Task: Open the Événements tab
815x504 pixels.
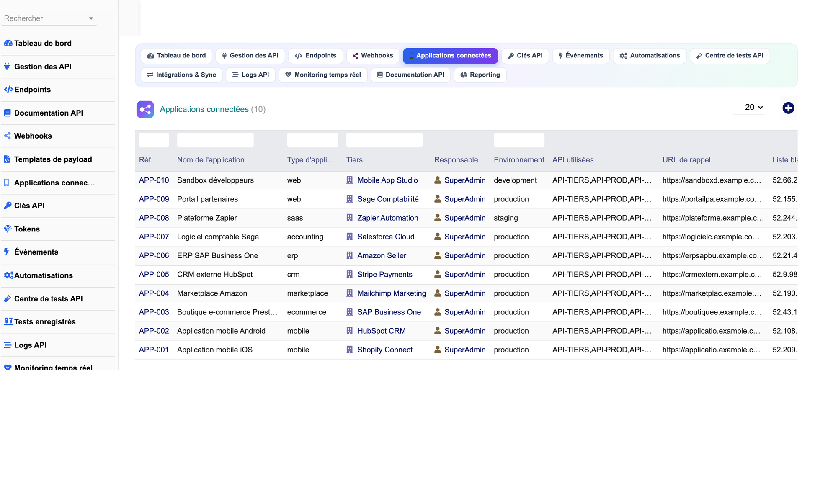Action: tap(580, 56)
